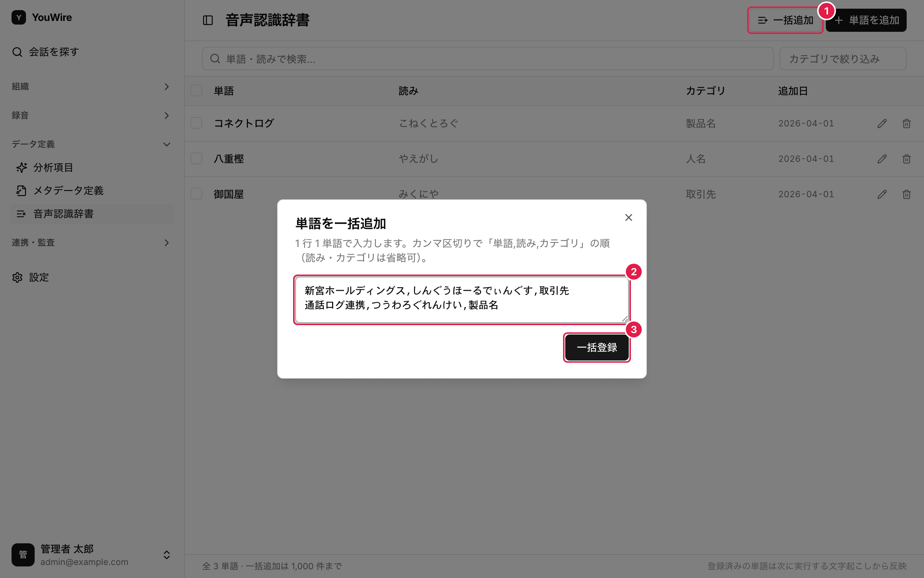This screenshot has height=578, width=924.
Task: Click the 分析項目 sparkle icon
Action: pyautogui.click(x=21, y=167)
